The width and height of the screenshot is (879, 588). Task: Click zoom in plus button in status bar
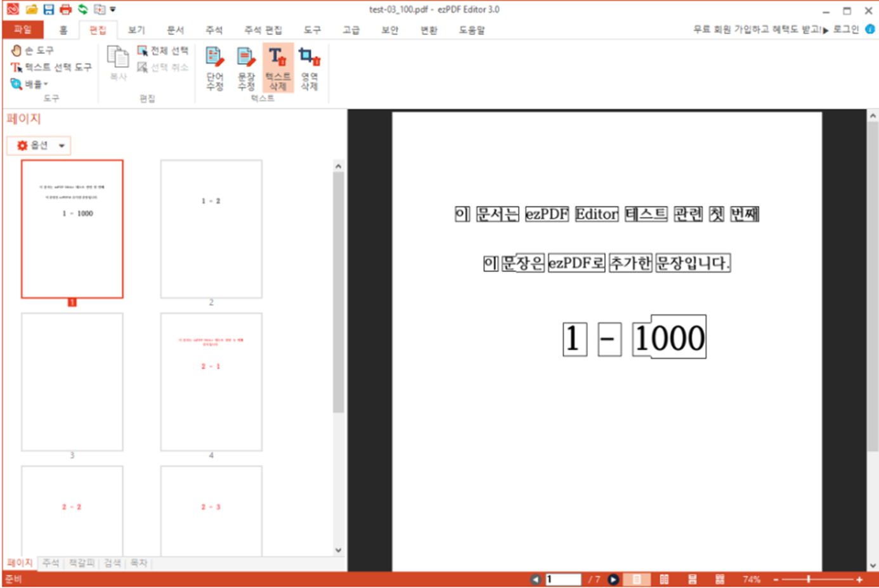859,580
